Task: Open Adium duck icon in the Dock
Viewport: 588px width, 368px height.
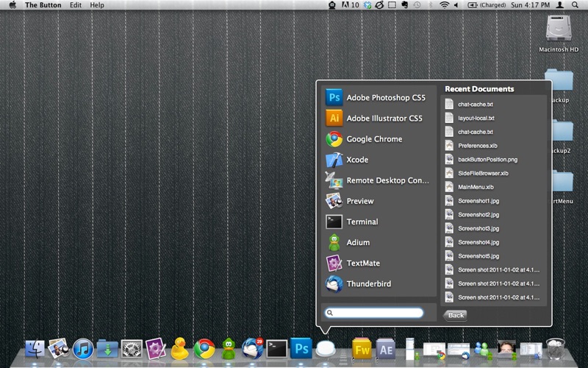Action: click(229, 348)
